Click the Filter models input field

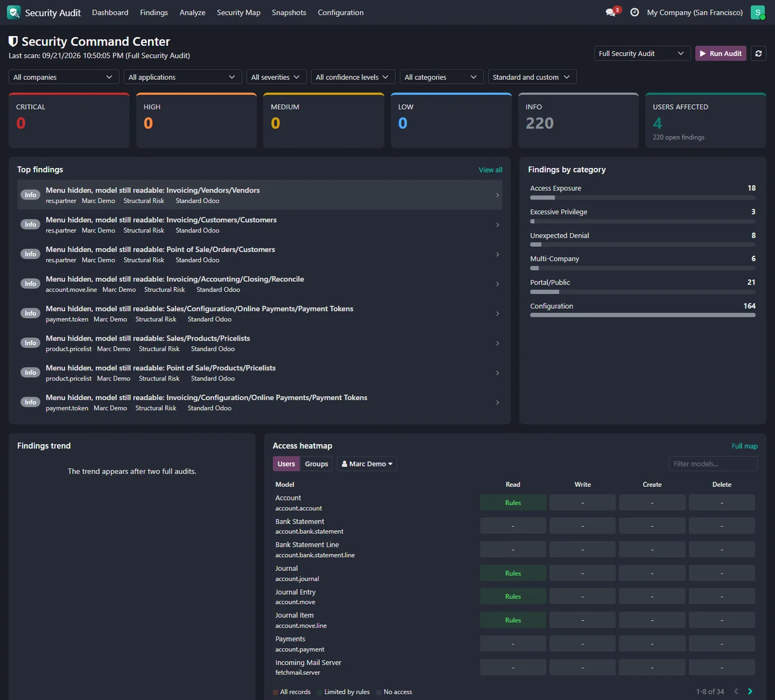click(713, 464)
